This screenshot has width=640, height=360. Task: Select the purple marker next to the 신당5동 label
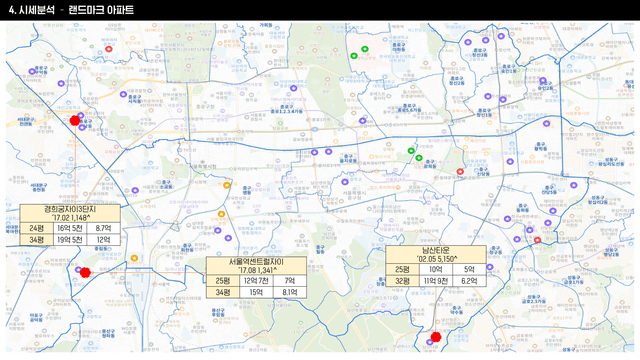(573, 185)
